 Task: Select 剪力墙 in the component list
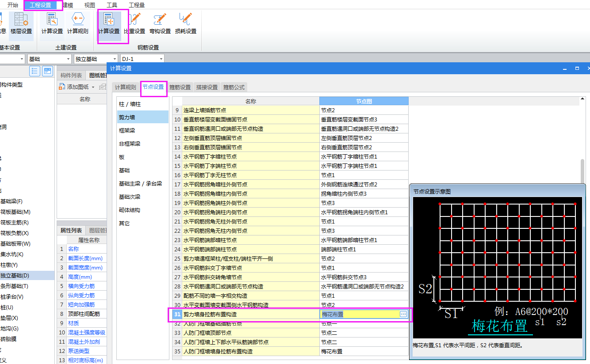coord(142,117)
